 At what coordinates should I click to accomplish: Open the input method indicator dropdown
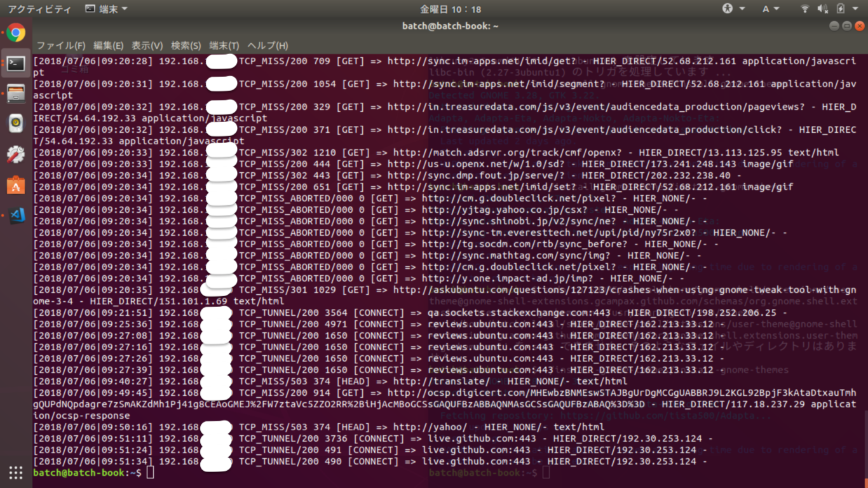pyautogui.click(x=769, y=8)
